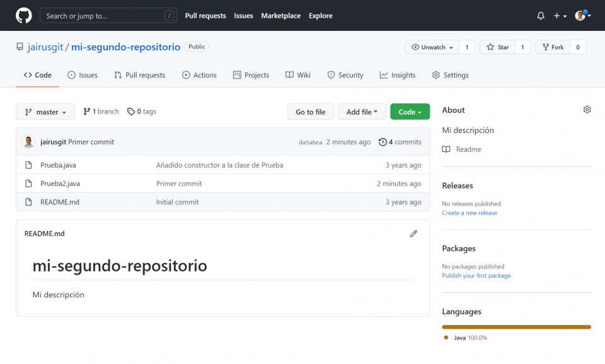
Task: Open the Prueba2.java file
Action: point(60,183)
